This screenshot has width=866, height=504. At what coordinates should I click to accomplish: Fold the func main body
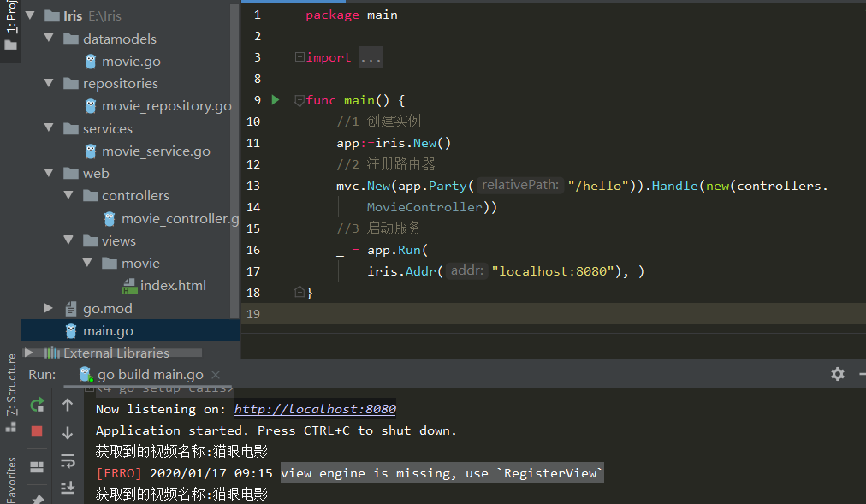tap(300, 100)
